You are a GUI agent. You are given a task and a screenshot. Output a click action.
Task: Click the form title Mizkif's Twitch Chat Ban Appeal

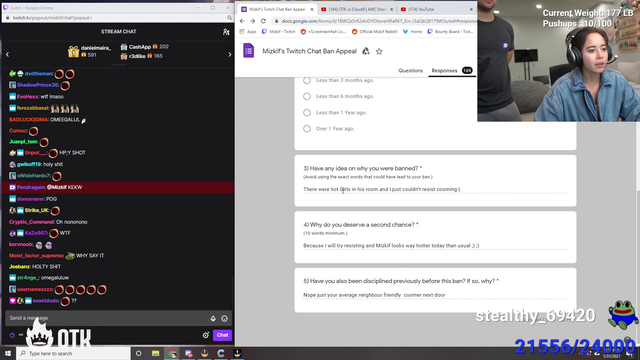[x=309, y=51]
